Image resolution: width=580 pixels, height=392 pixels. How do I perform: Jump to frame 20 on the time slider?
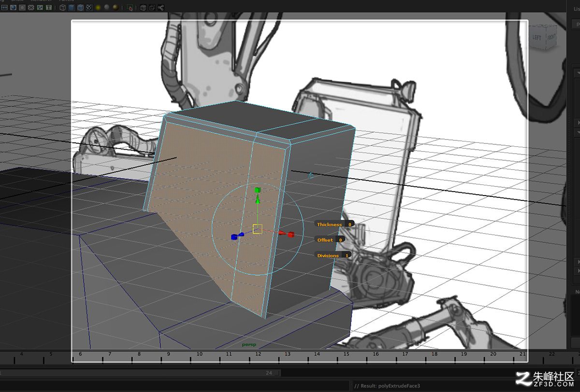point(493,354)
